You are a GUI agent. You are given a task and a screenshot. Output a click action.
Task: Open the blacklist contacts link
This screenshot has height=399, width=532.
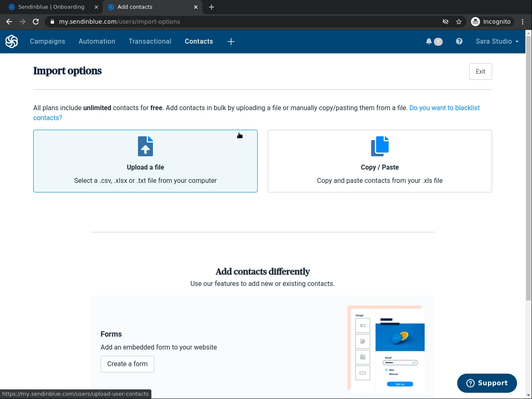[256, 113]
